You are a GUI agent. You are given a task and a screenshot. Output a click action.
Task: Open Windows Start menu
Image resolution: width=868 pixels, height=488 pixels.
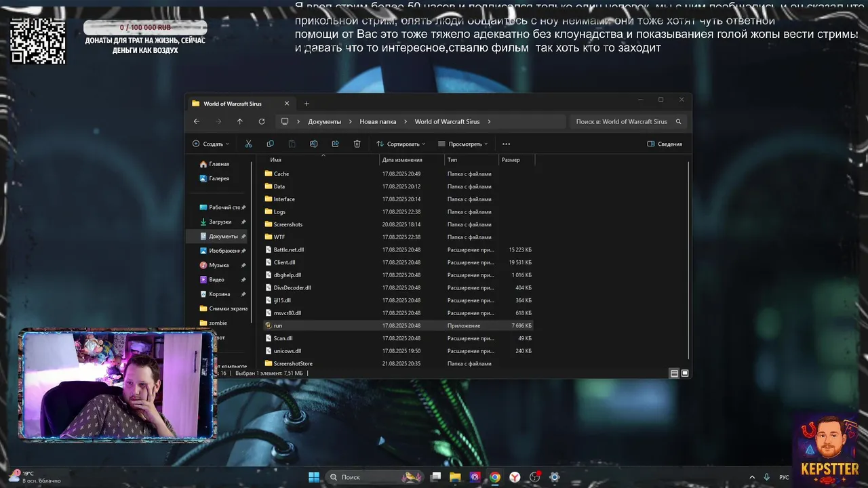point(314,477)
